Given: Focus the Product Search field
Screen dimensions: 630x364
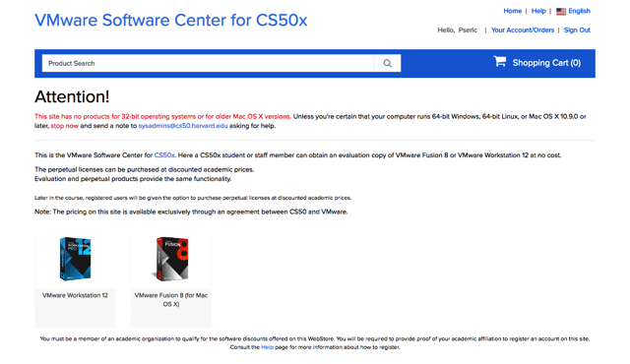Looking at the screenshot, I should point(208,63).
